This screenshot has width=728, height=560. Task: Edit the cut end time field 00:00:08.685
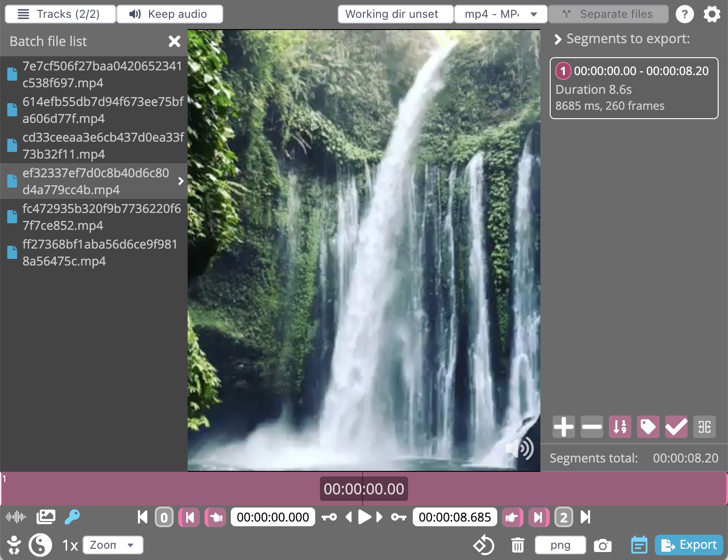(x=455, y=517)
